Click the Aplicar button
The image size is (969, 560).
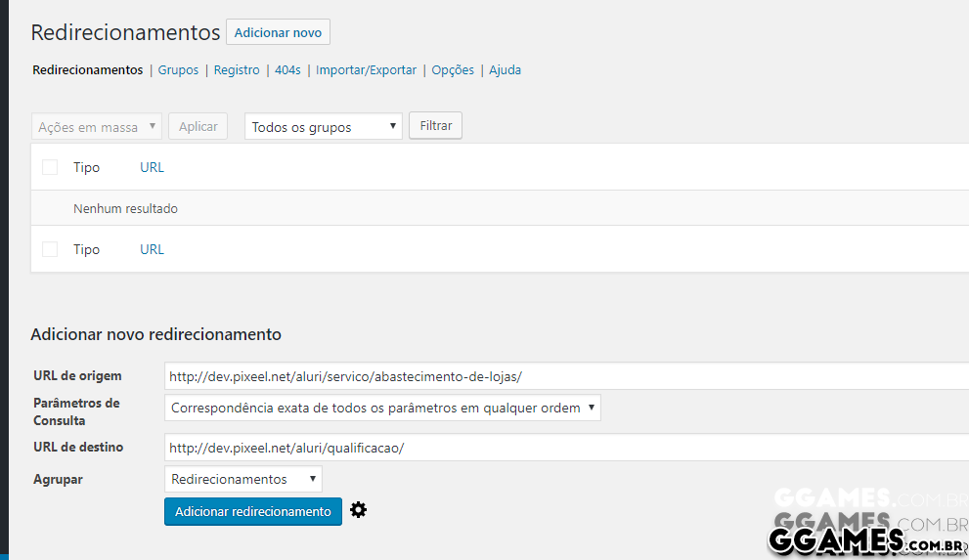pos(198,127)
